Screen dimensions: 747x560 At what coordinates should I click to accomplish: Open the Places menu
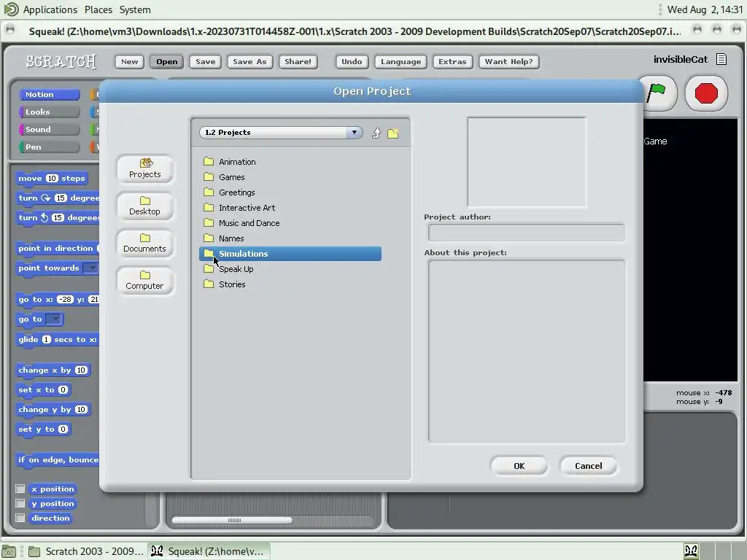point(98,9)
